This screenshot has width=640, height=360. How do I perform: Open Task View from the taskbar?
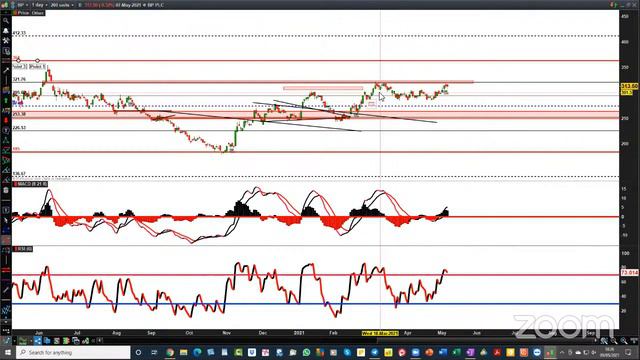tap(154, 353)
